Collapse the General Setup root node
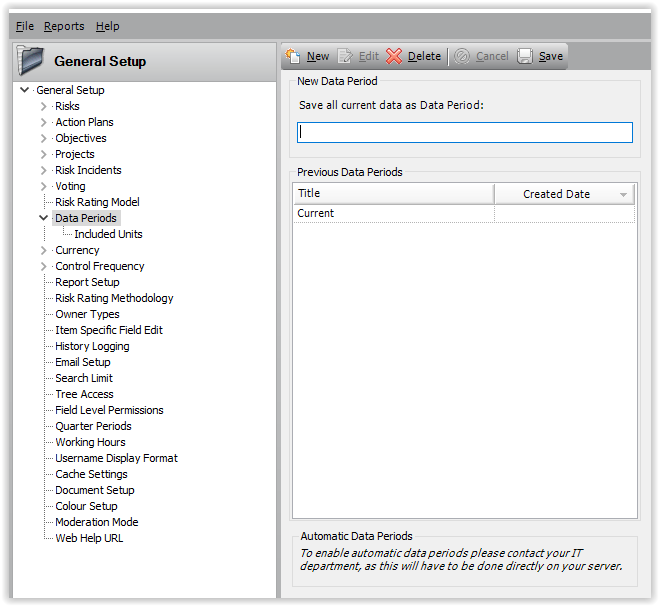The width and height of the screenshot is (659, 606). point(25,90)
